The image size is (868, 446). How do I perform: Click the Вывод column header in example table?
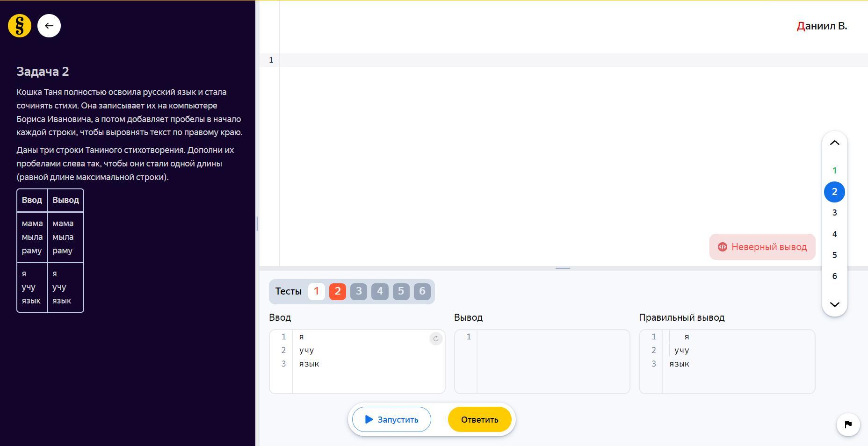(65, 200)
